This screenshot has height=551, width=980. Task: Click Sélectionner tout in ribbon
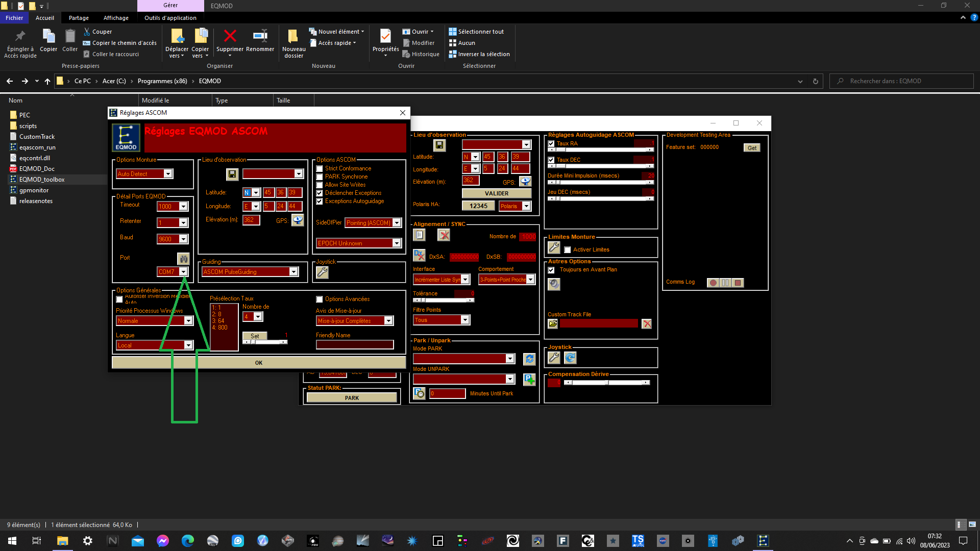[x=476, y=32]
